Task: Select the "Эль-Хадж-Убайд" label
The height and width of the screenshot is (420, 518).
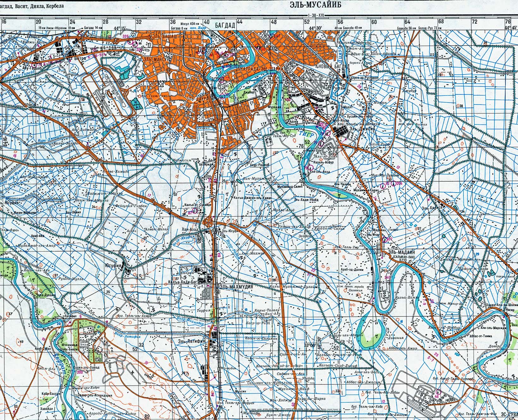Action: (306, 200)
